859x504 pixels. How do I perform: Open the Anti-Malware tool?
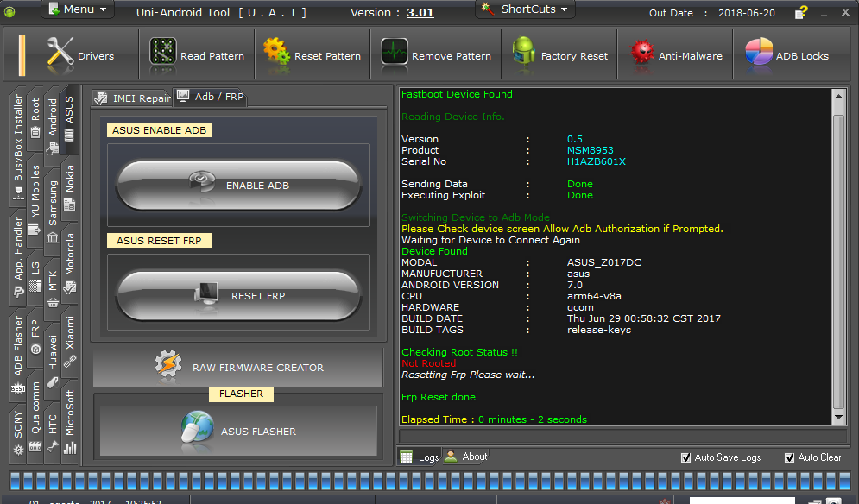pos(675,56)
